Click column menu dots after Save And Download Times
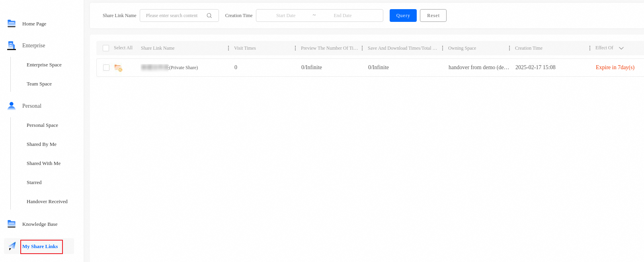The height and width of the screenshot is (262, 644). pos(442,48)
